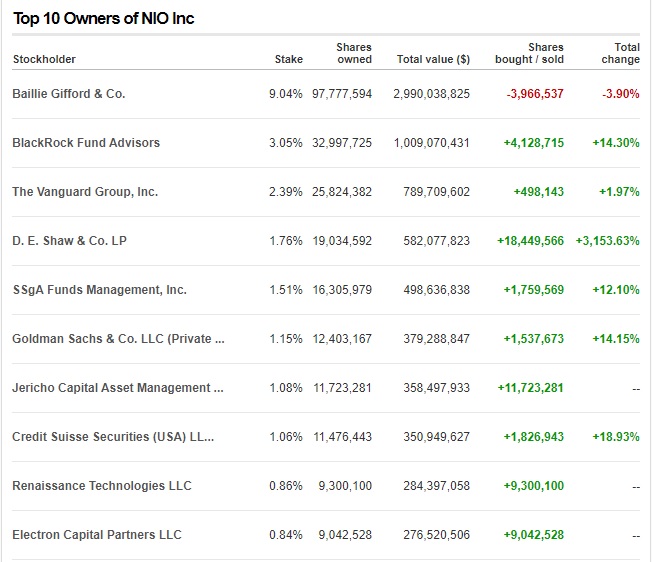The image size is (652, 562).
Task: Click the +18.93% total change
Action: [x=616, y=437]
